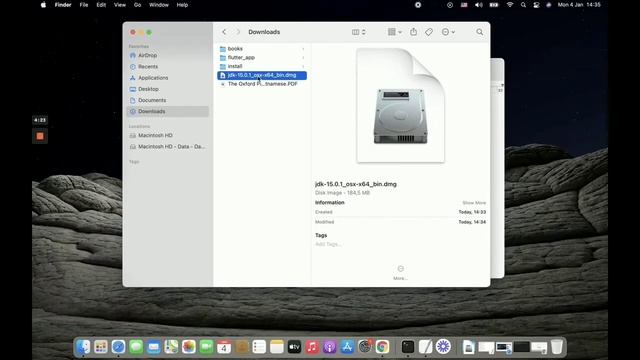Click the Edit Tags icon
This screenshot has height=360, width=640.
(x=429, y=32)
